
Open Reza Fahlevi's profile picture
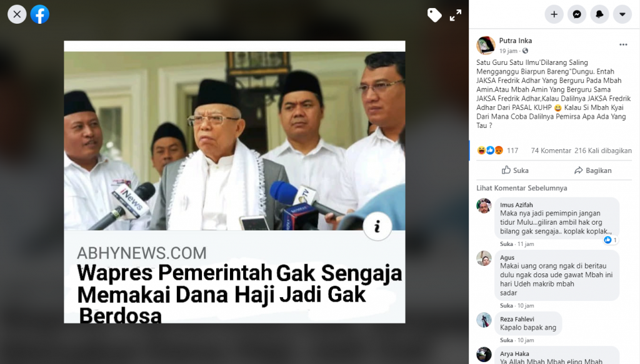pos(484,320)
